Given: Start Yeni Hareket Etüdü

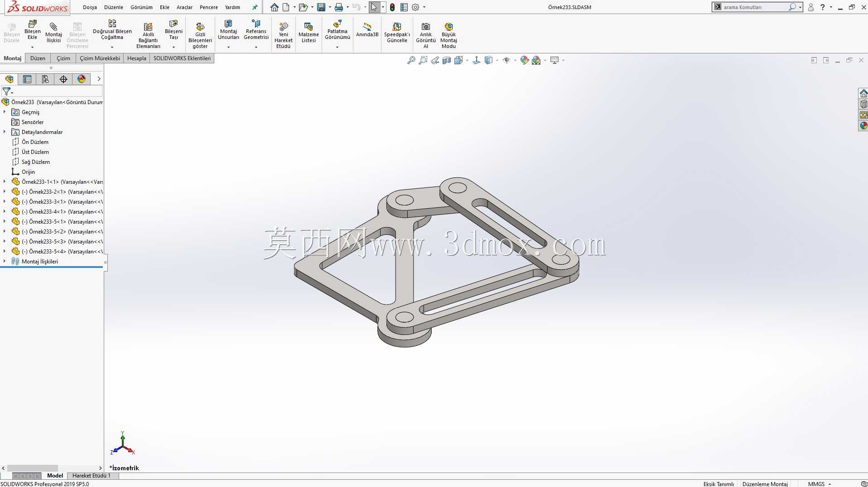Looking at the screenshot, I should tap(283, 35).
